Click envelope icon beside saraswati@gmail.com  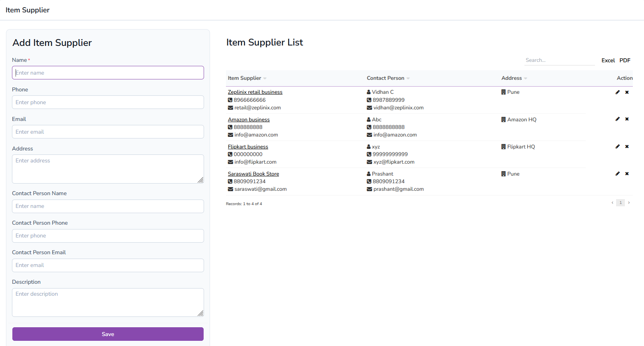(230, 189)
